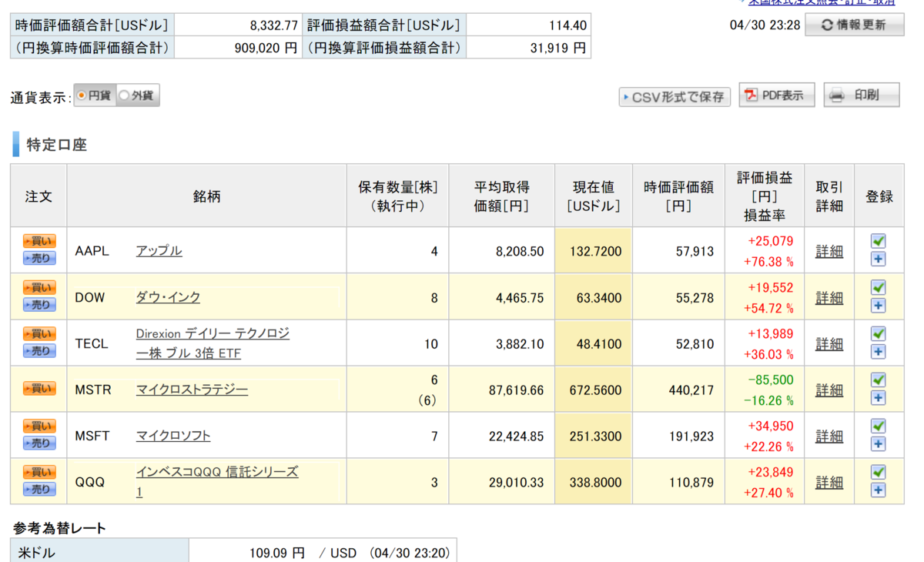Viewport: 924px width, 562px height.
Task: Click the 売り button for QQQ
Action: click(39, 490)
